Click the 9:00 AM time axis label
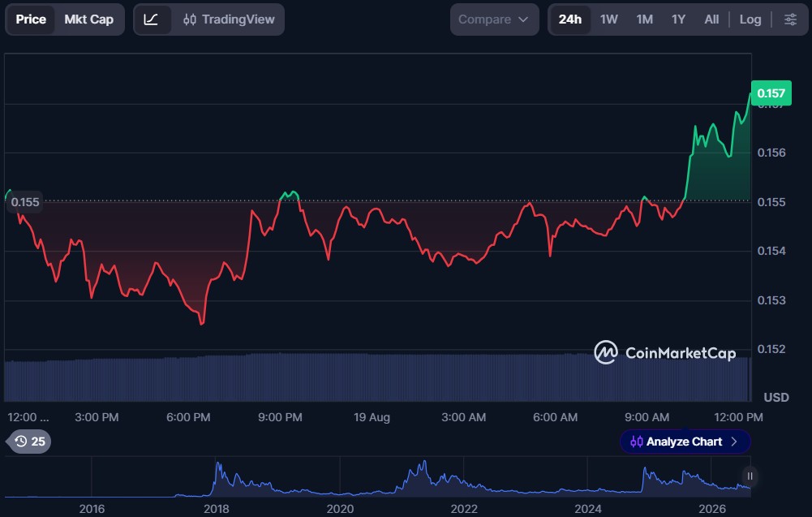Screen dimensions: 812x517 tap(647, 417)
